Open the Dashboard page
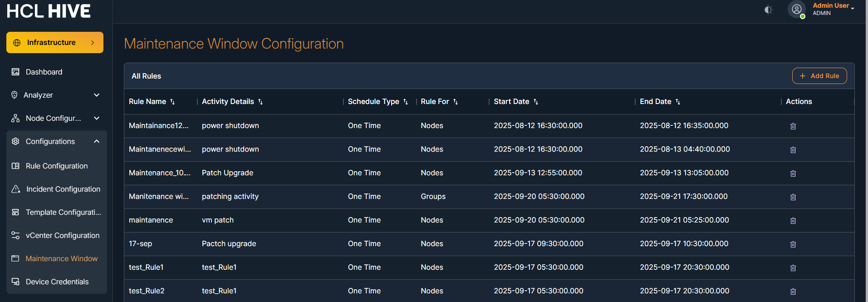868x302 pixels. (44, 72)
